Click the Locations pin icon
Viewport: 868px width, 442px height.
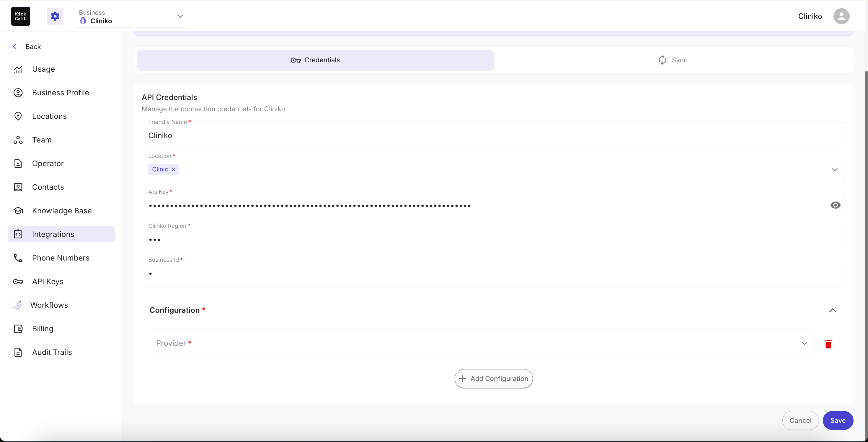tap(18, 116)
